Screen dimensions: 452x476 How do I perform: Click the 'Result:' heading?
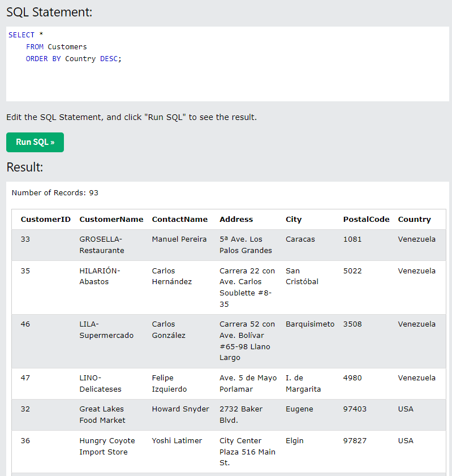(x=25, y=167)
